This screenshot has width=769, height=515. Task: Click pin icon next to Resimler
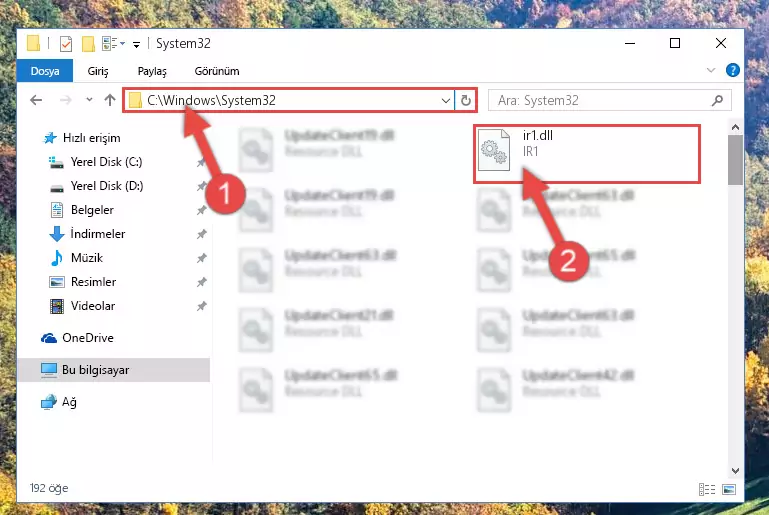point(201,282)
